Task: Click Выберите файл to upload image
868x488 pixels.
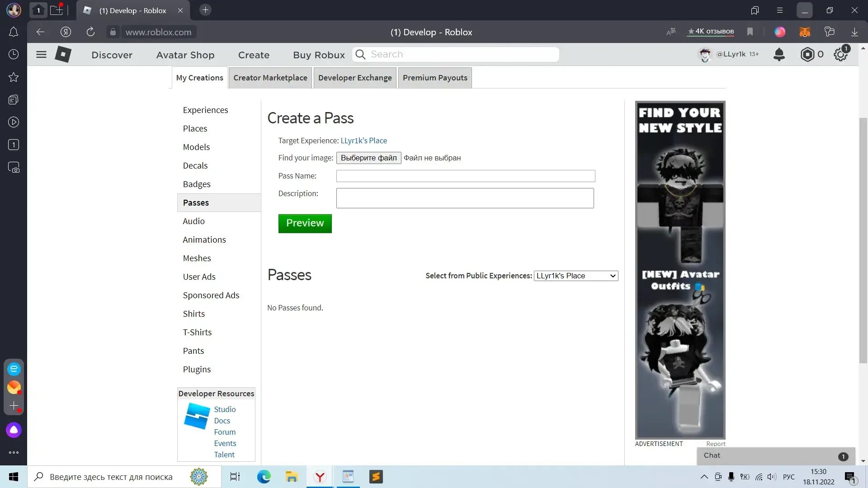Action: (x=368, y=157)
